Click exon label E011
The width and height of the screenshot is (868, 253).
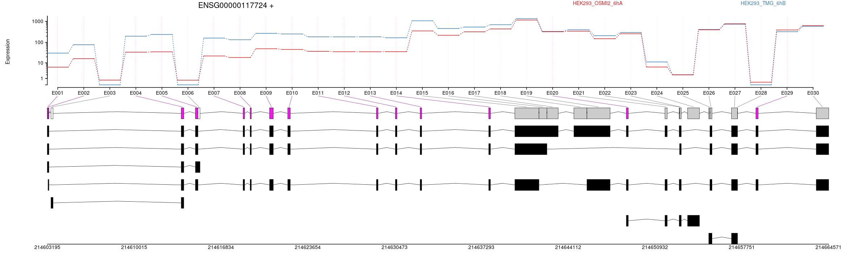click(318, 93)
